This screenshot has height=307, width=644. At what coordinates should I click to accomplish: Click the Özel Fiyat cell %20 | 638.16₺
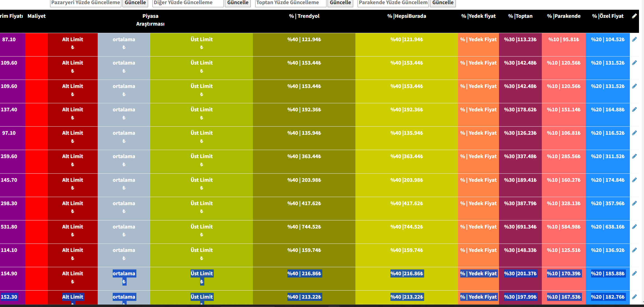click(x=608, y=227)
